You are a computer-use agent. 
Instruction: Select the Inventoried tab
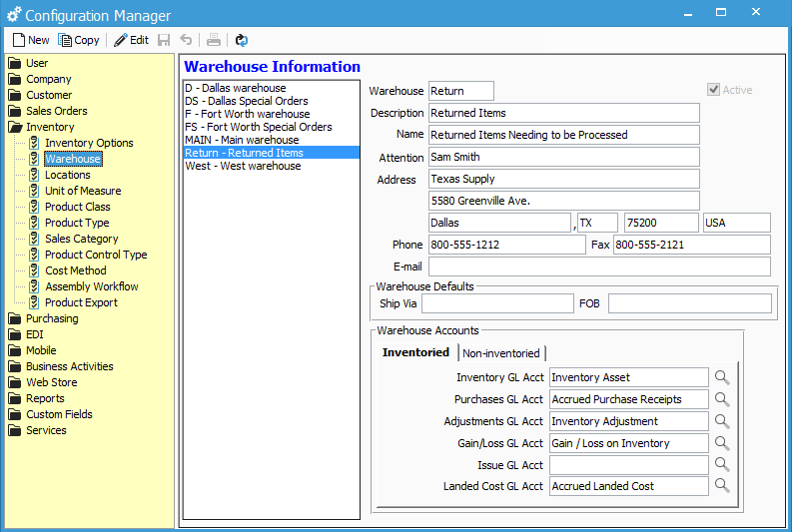point(415,352)
